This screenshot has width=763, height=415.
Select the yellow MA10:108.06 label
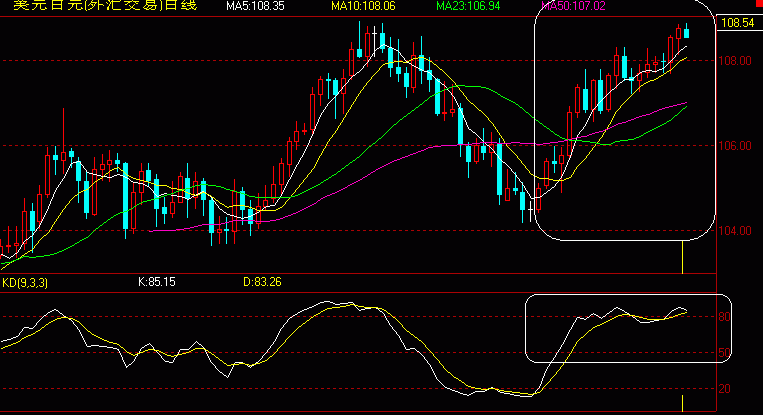click(x=363, y=6)
